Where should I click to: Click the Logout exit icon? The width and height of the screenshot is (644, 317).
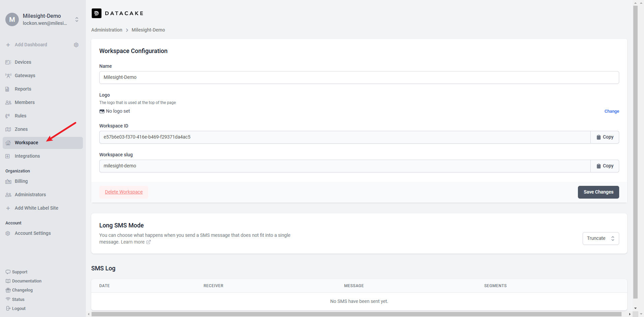pyautogui.click(x=8, y=308)
